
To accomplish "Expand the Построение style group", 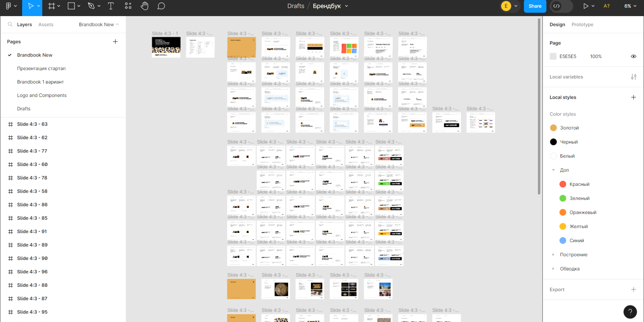I will pyautogui.click(x=553, y=255).
